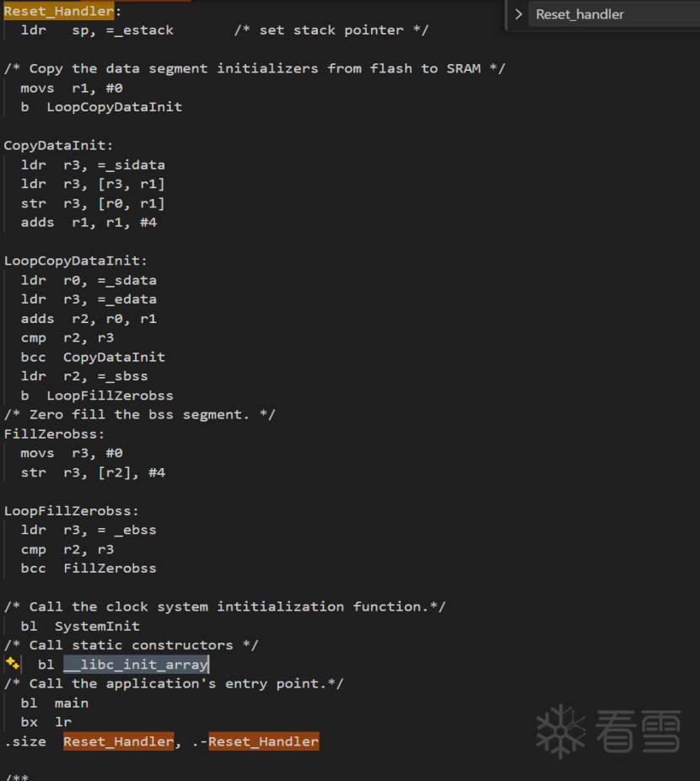Click the sparkle code action icon
The width and height of the screenshot is (700, 781).
pos(12,664)
